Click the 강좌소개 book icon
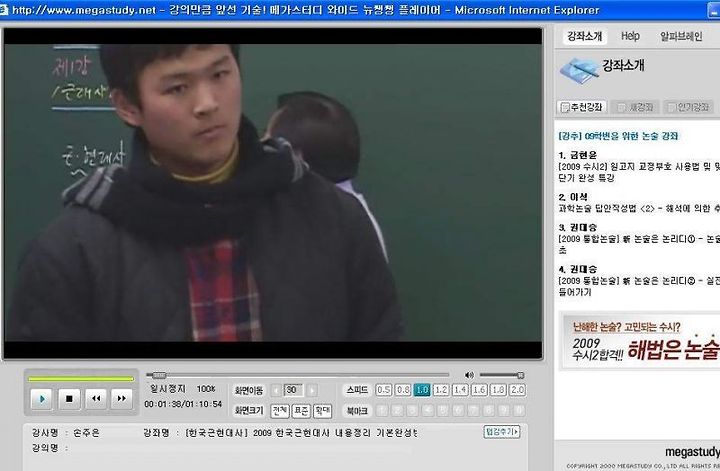 pos(579,71)
